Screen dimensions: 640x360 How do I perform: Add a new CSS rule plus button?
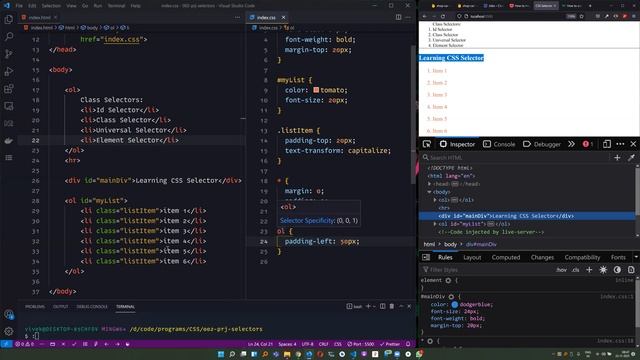589,270
